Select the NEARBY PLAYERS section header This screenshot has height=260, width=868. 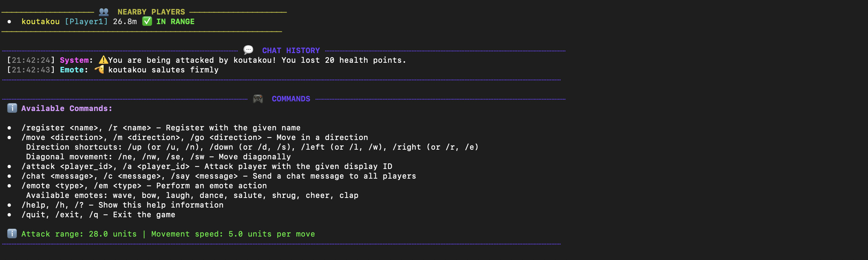151,12
